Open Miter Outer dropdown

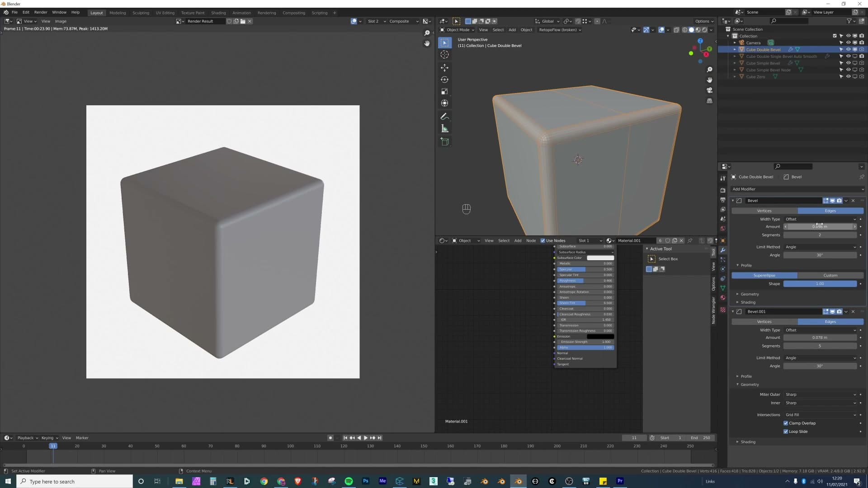pyautogui.click(x=820, y=394)
